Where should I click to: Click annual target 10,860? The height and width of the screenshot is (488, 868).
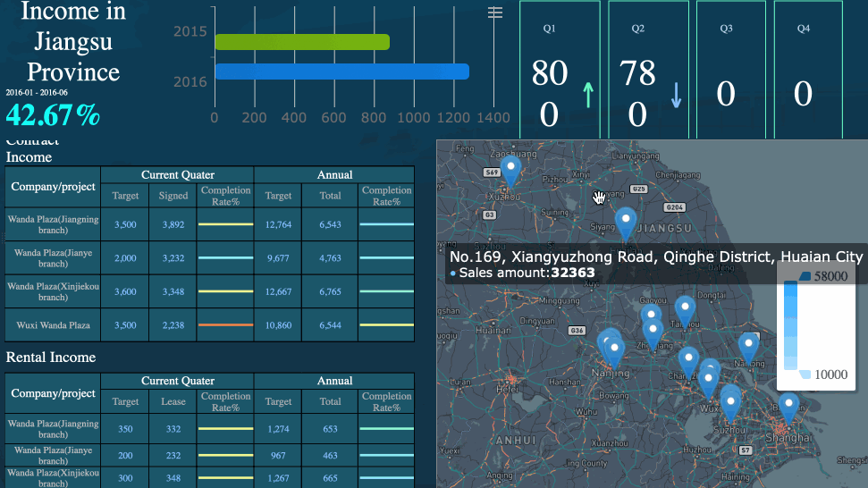click(x=278, y=325)
